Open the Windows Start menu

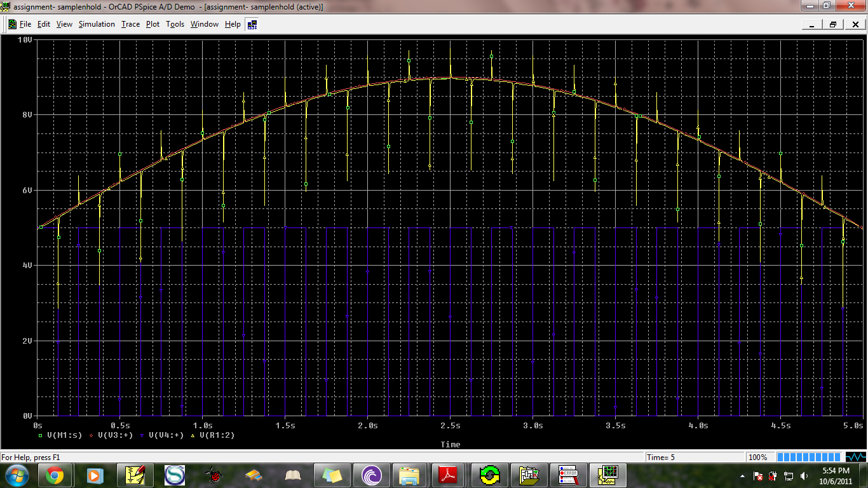[17, 475]
